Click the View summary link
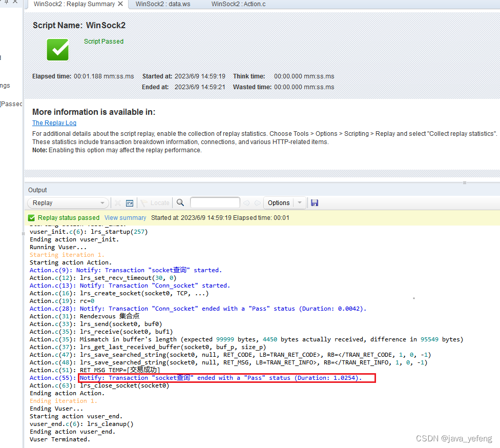Image resolution: width=500 pixels, height=448 pixels. click(x=126, y=218)
